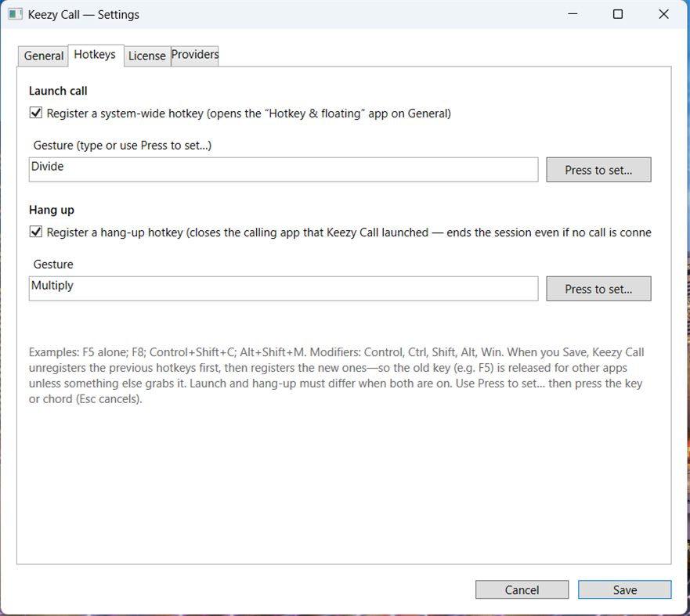Switch to the General tab
Screen dimensions: 690x616
(43, 56)
